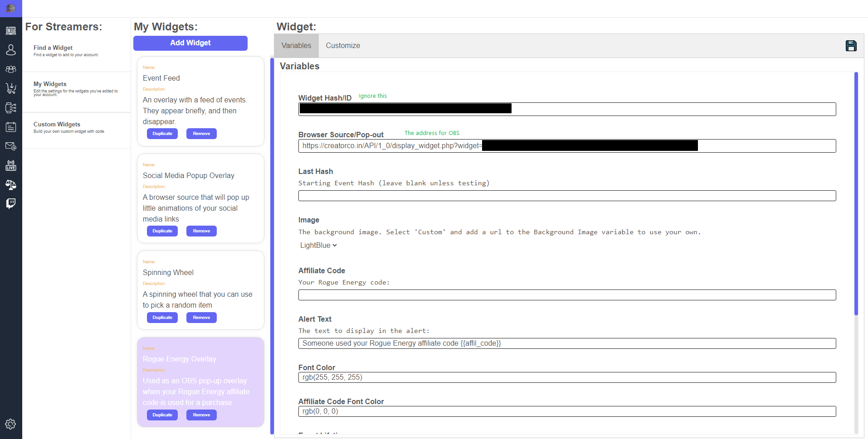868x439 pixels.
Task: Remove the Spinning Wheel widget
Action: [x=201, y=318]
